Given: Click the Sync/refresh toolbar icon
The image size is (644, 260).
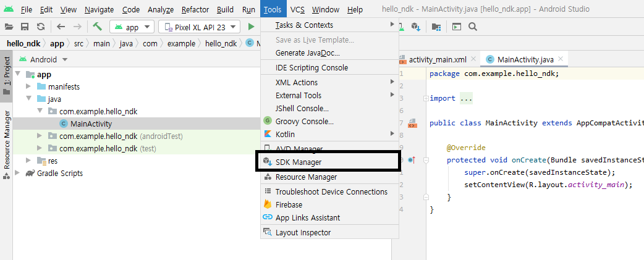Looking at the screenshot, I should click(x=40, y=27).
